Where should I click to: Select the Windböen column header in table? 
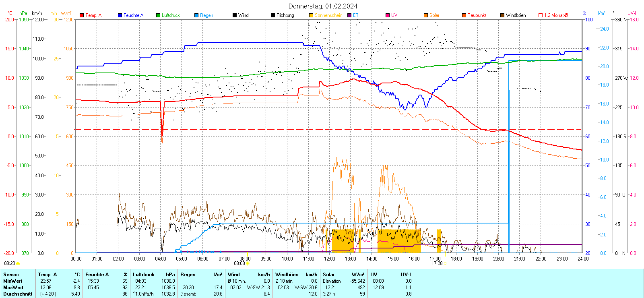tap(287, 275)
